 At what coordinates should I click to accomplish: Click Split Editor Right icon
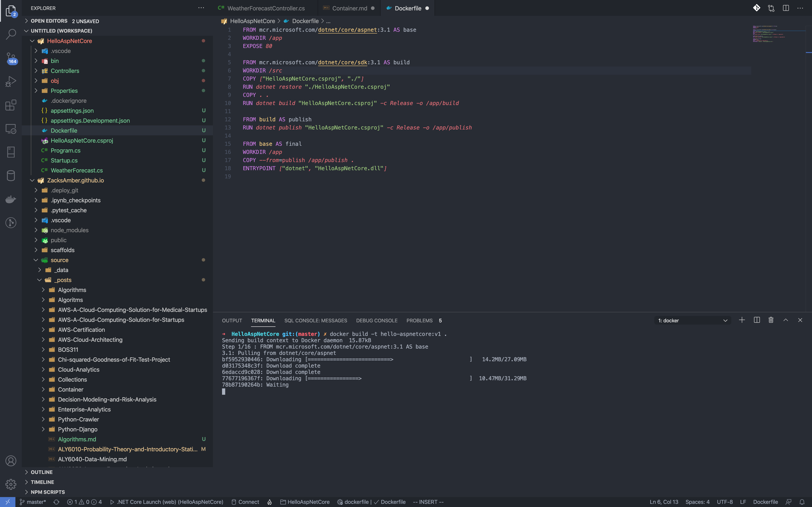pyautogui.click(x=785, y=8)
